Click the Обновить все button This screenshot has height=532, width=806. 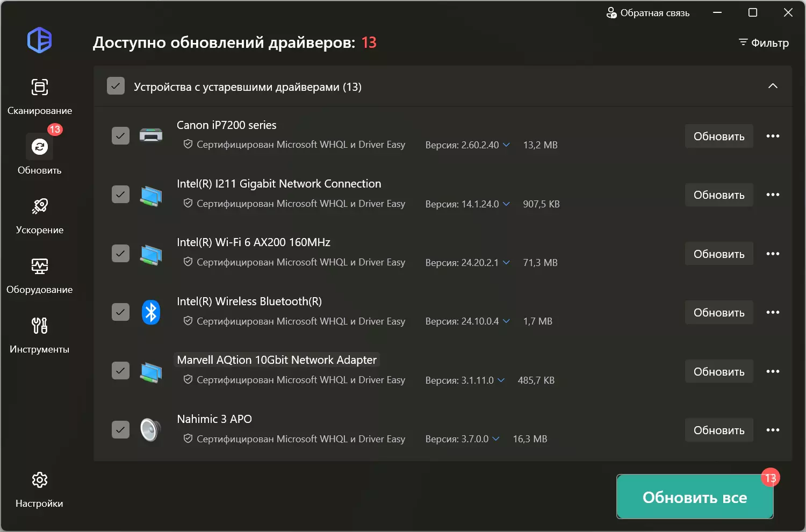pos(695,497)
